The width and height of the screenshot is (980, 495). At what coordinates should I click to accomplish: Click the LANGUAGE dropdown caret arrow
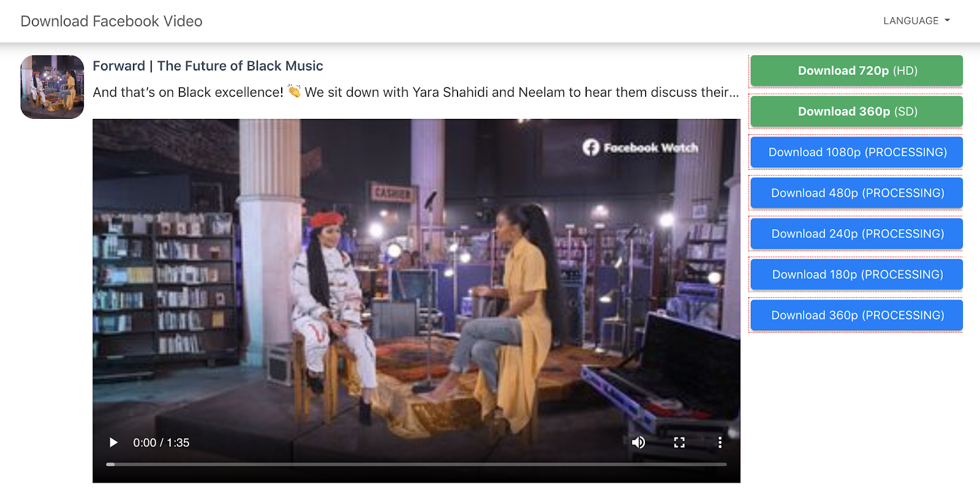point(948,21)
